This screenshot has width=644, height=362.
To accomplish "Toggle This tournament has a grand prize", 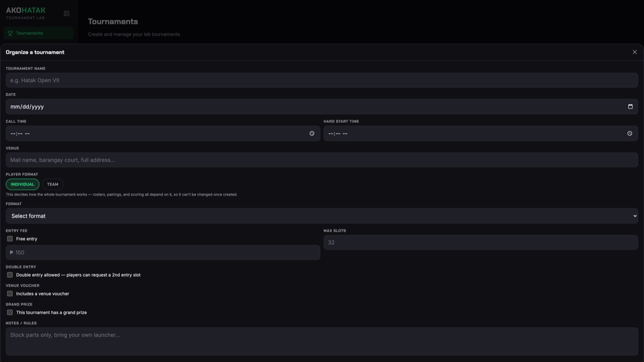I will [10, 313].
